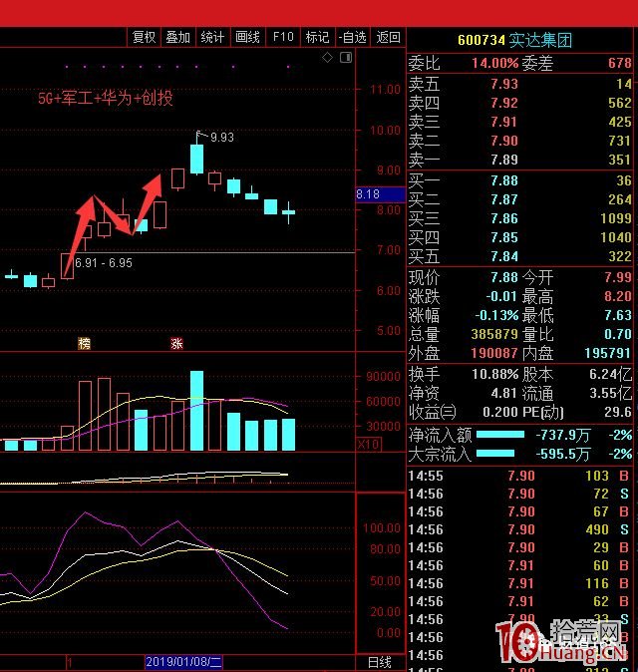Click the trade tick with volume 116
Image resolution: width=638 pixels, height=672 pixels.
tap(519, 583)
